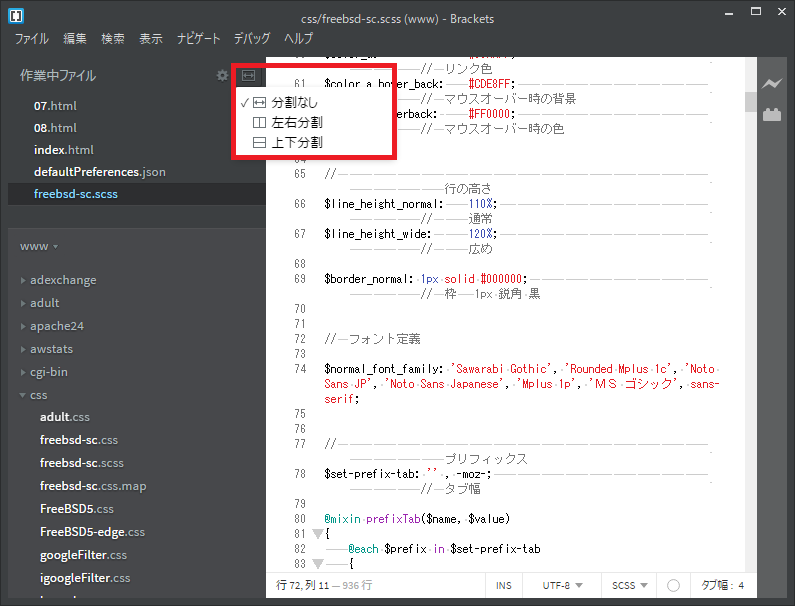Viewport: 795px width, 606px height.
Task: Open FreeBSD5.css in the file tree
Action: 77,509
